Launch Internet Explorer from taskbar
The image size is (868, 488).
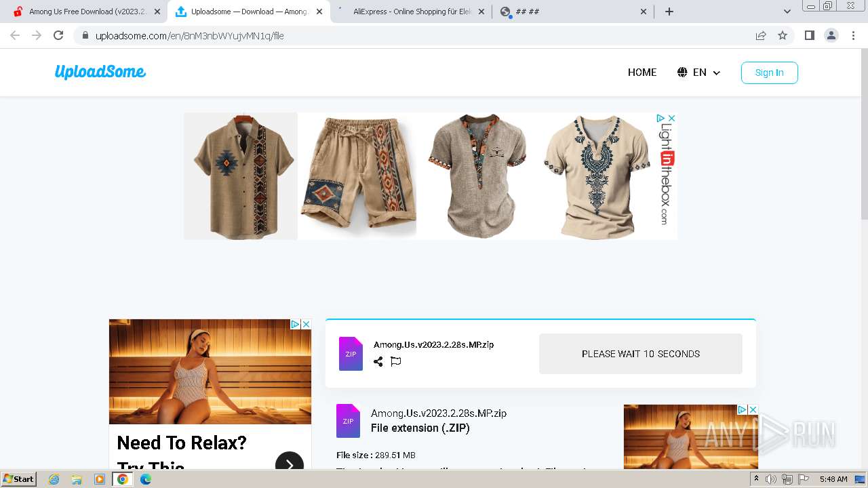pos(54,479)
